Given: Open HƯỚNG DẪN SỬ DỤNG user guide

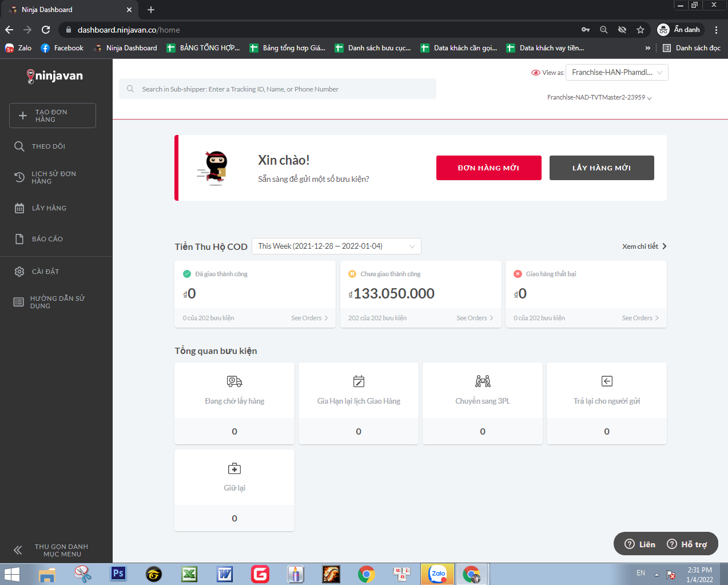Looking at the screenshot, I should point(49,302).
